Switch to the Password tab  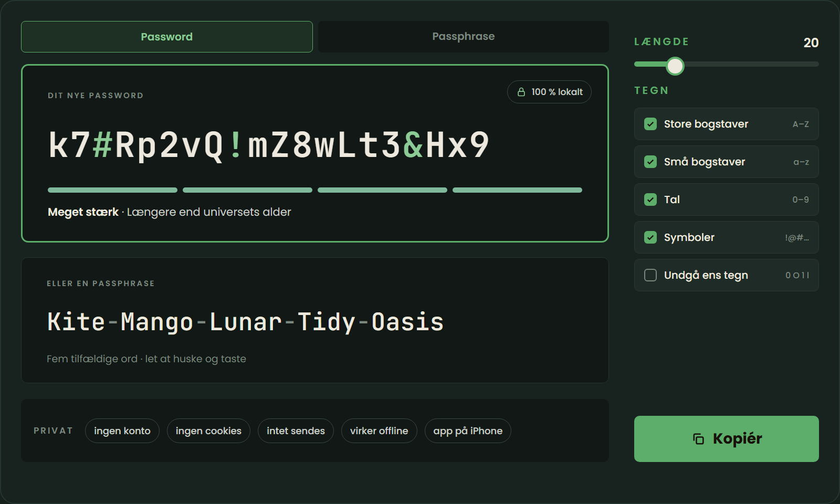coord(167,37)
